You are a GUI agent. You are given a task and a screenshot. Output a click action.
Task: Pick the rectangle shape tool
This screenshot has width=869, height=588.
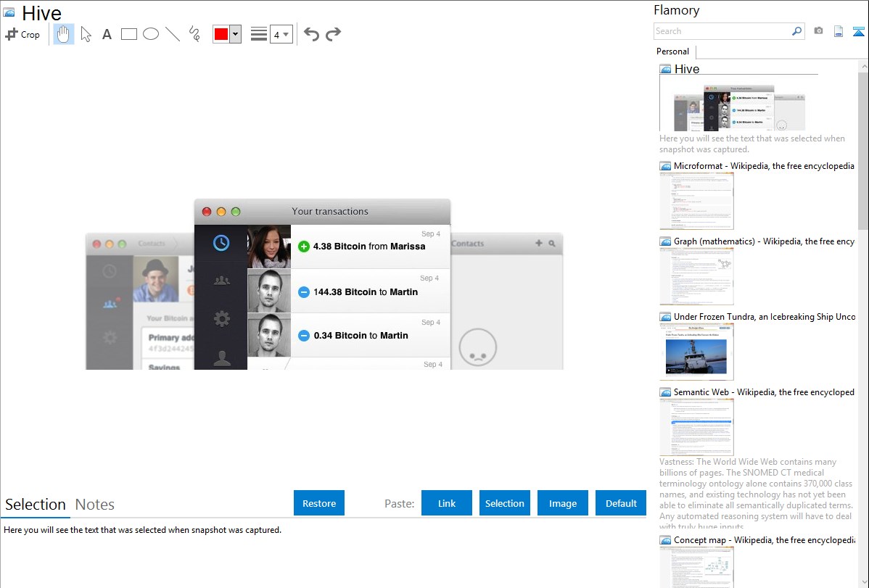(129, 34)
